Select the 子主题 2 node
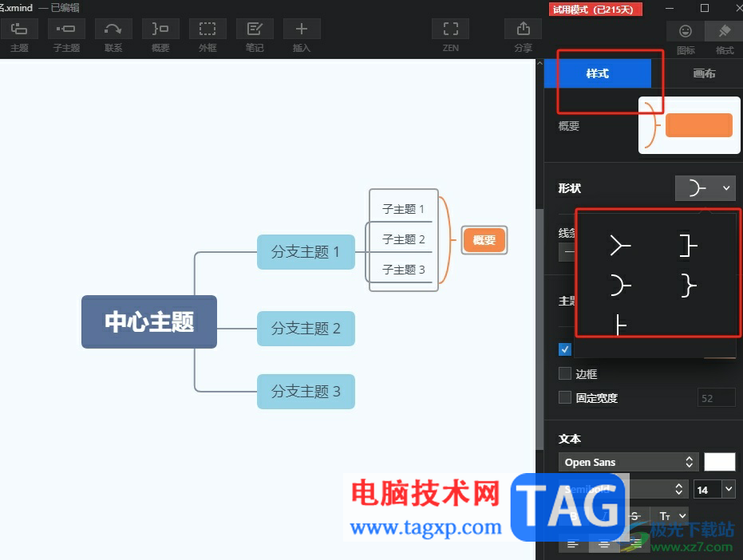 (403, 239)
